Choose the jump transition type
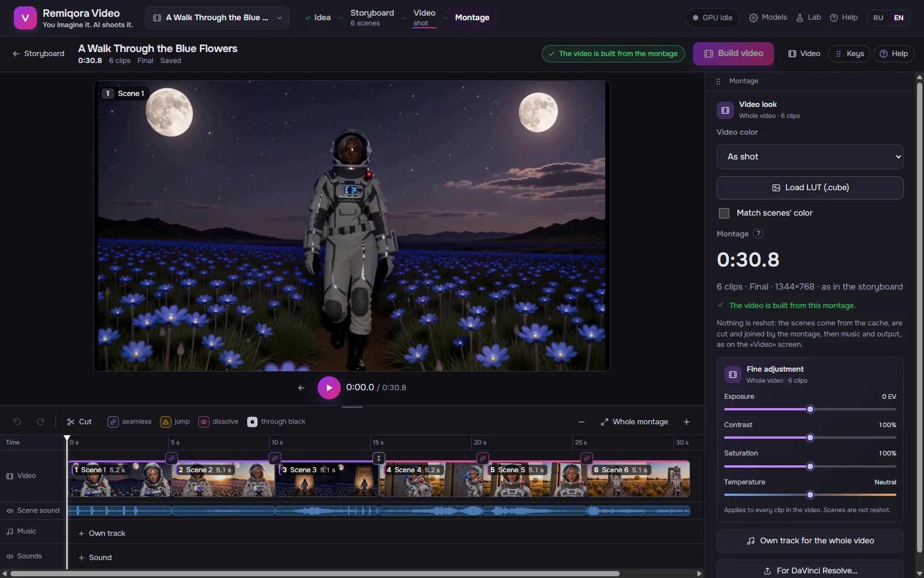This screenshot has width=924, height=578. click(x=175, y=422)
